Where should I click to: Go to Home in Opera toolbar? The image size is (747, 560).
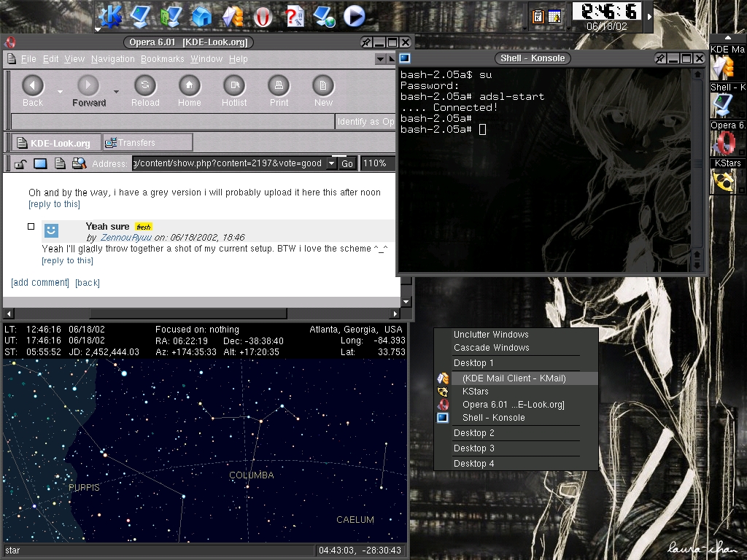click(x=189, y=90)
